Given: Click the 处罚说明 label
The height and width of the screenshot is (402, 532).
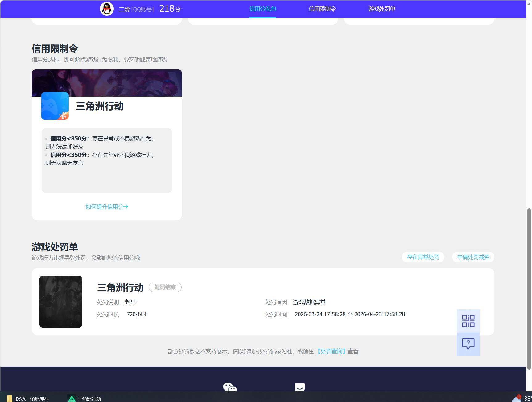Looking at the screenshot, I should tap(108, 302).
